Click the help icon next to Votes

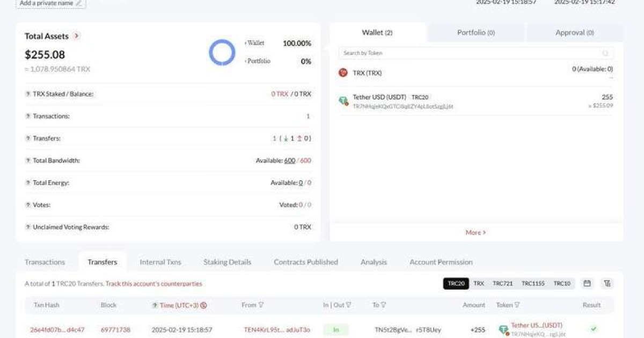click(28, 205)
